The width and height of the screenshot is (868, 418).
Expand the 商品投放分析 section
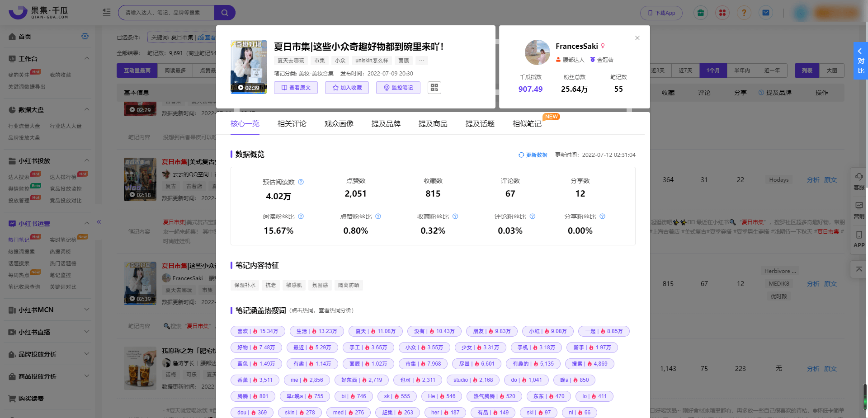[x=87, y=376]
